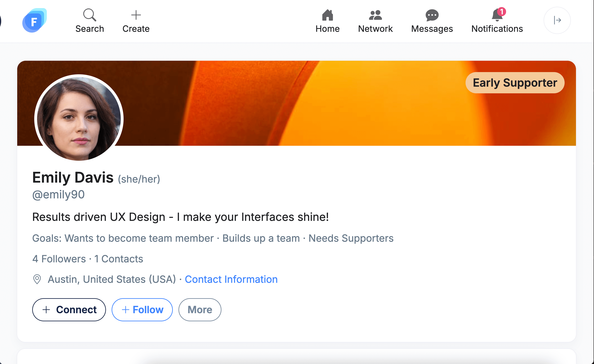Click the location pin icon beside Austin

37,279
